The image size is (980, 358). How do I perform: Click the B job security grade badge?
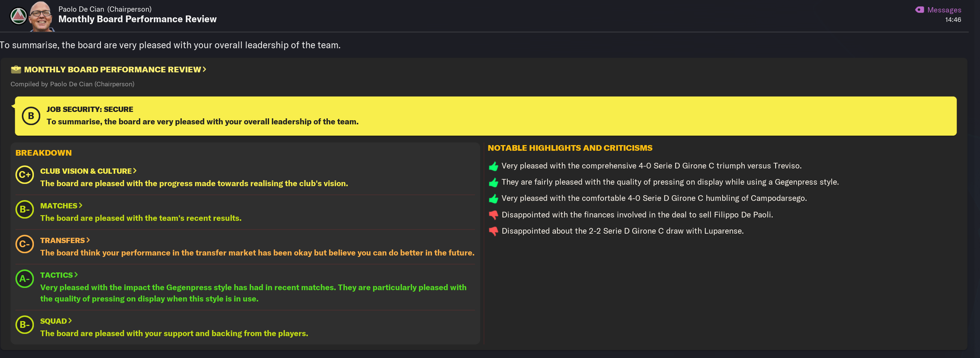click(31, 116)
